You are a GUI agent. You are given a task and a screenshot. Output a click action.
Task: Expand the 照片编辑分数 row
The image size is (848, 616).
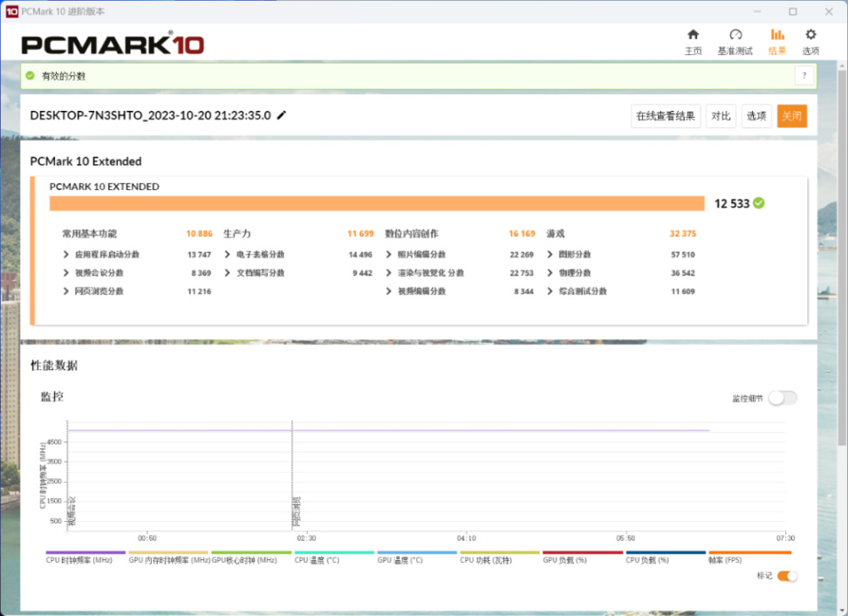(x=388, y=254)
